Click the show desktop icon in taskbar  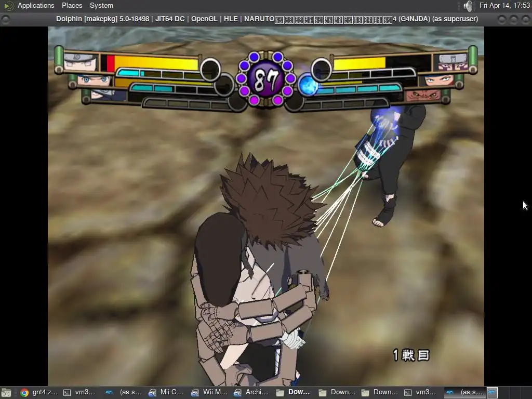pos(6,393)
